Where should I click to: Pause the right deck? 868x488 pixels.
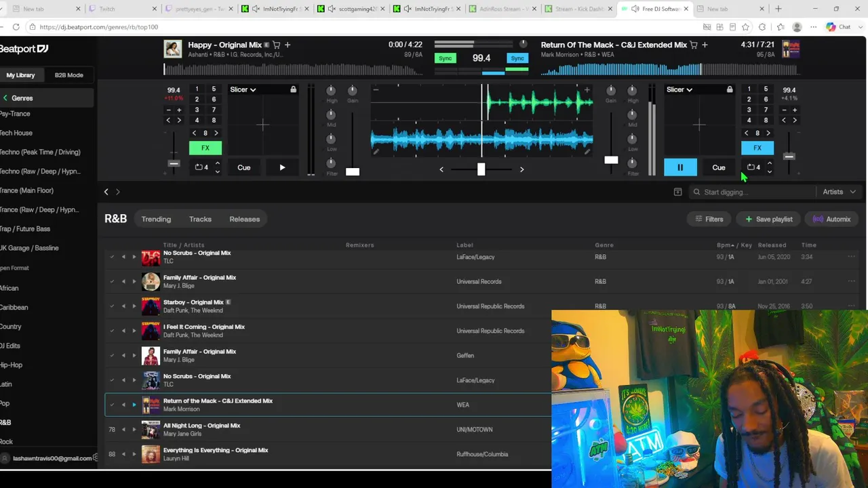tap(680, 167)
